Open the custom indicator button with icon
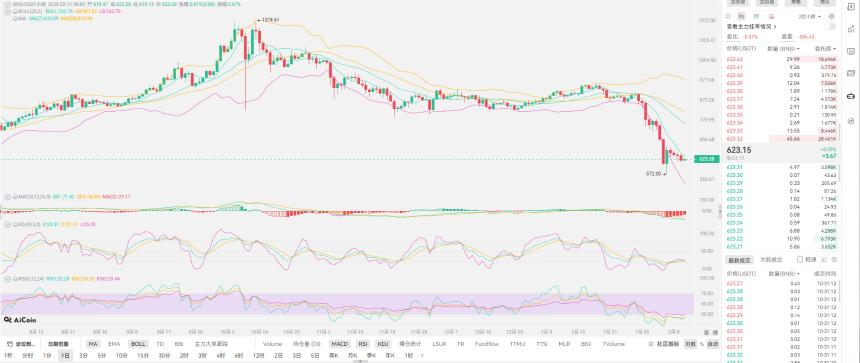 21,344
